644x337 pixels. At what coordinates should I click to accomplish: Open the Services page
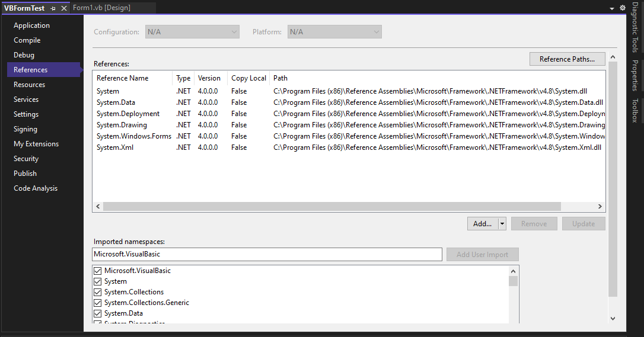[x=26, y=100]
